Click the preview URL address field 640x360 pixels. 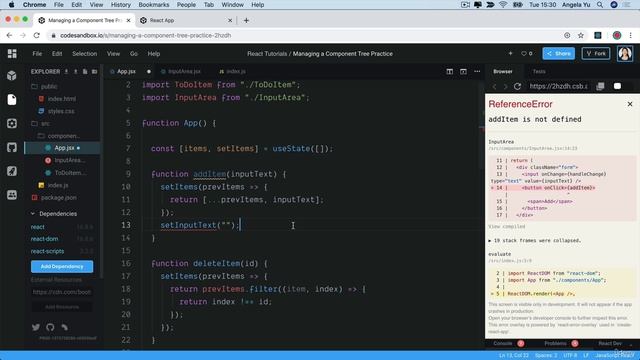(558, 86)
